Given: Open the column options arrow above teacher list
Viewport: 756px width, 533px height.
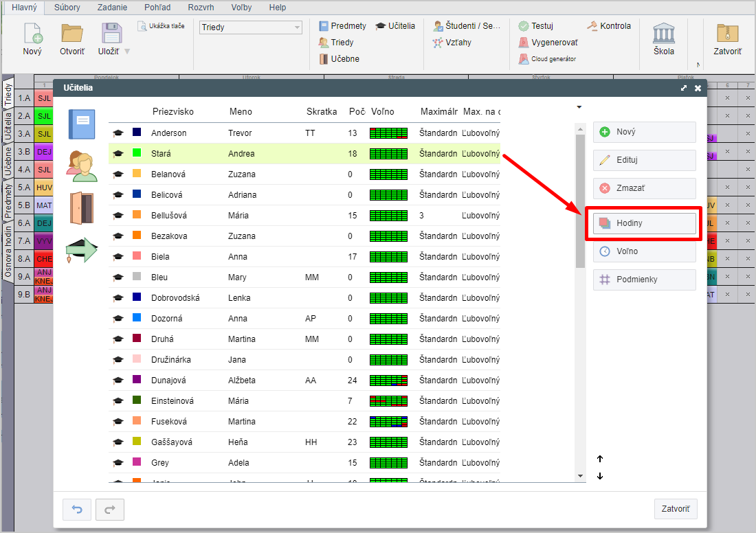Looking at the screenshot, I should pos(579,107).
